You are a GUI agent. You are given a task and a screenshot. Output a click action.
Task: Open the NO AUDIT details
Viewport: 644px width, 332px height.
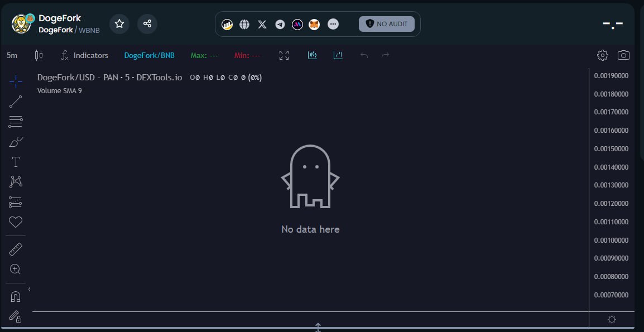pyautogui.click(x=386, y=23)
